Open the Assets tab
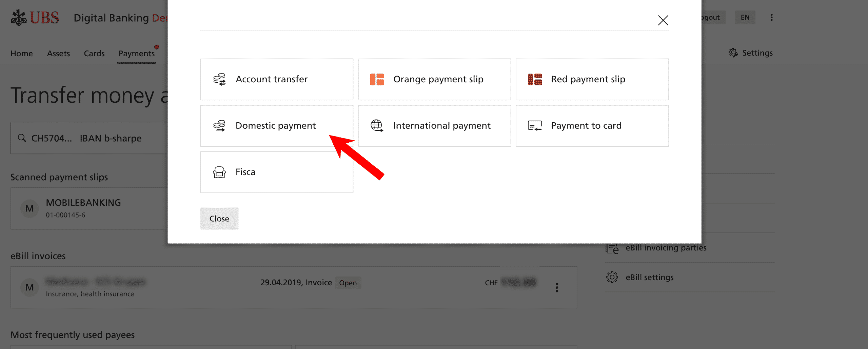This screenshot has width=868, height=349. click(x=58, y=54)
